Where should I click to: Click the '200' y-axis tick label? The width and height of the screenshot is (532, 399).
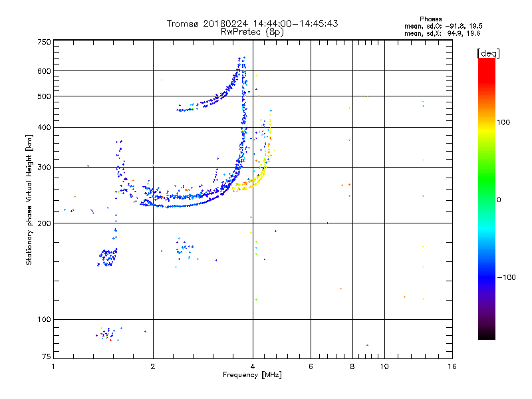click(44, 223)
